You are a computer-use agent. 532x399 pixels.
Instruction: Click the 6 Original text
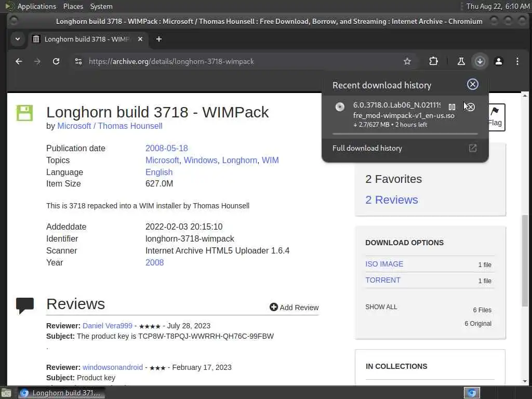coord(478,324)
